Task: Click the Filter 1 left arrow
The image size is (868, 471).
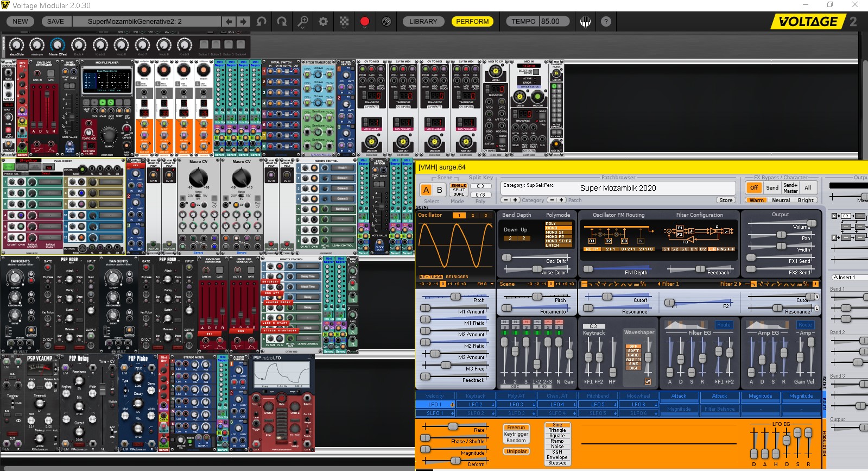Action: (x=659, y=284)
